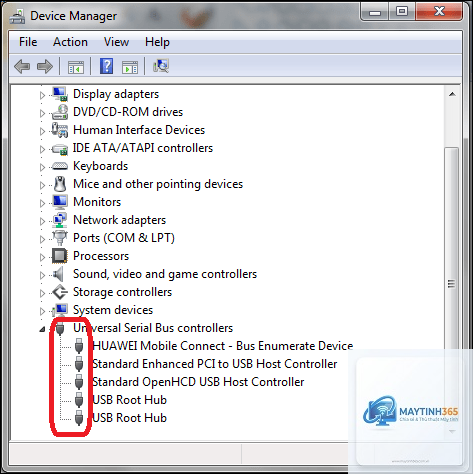Expand the Mice and other pointing devices node
This screenshot has height=474, width=473.
(42, 185)
